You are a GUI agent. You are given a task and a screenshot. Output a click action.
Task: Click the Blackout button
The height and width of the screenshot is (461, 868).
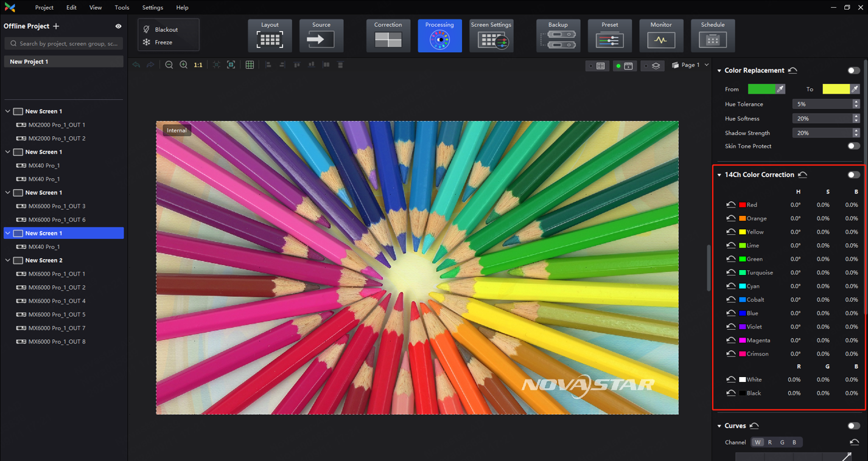pos(161,29)
